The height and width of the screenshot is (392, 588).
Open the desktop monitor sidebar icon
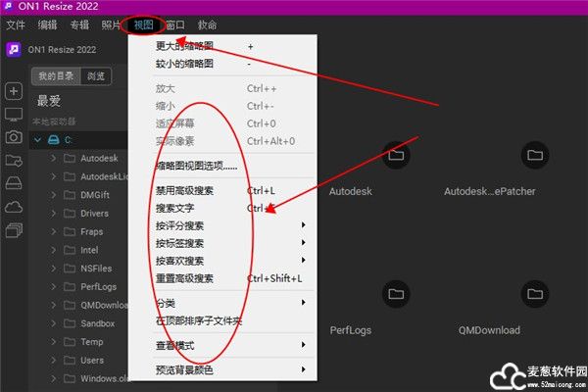tap(14, 115)
